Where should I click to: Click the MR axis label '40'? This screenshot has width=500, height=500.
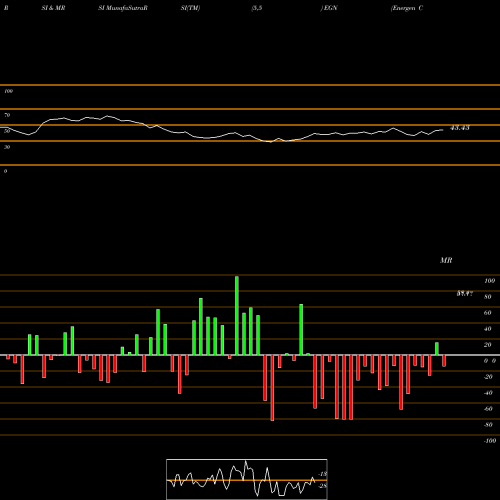point(487,329)
